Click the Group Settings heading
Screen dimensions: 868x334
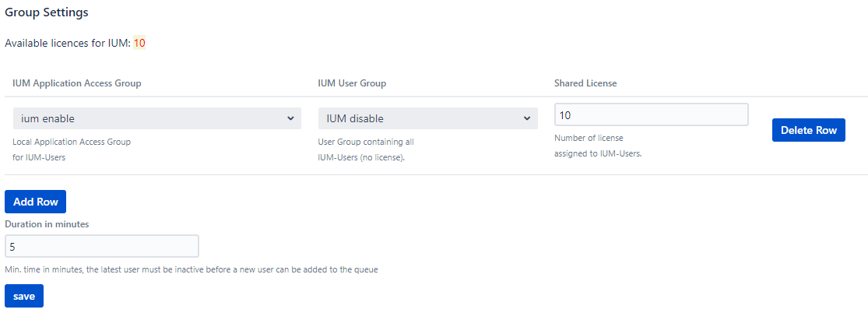point(47,12)
